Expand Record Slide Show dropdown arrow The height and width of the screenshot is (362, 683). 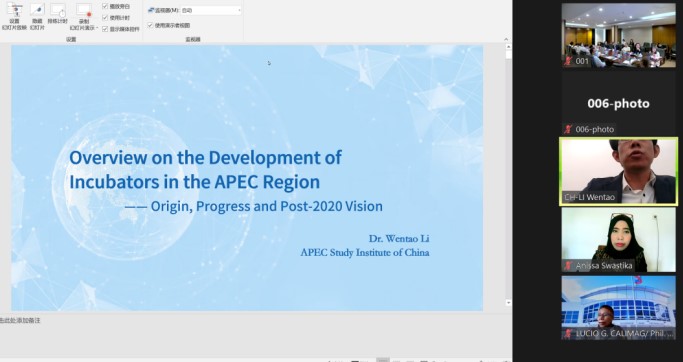click(x=96, y=27)
